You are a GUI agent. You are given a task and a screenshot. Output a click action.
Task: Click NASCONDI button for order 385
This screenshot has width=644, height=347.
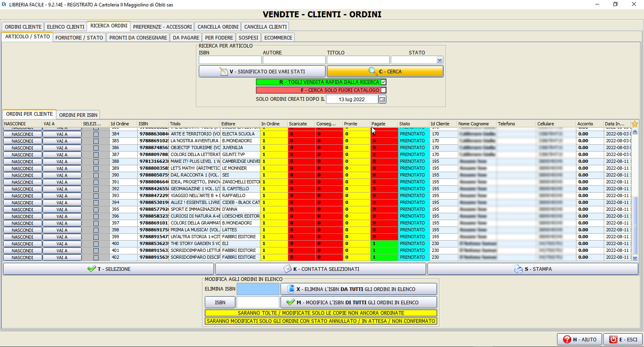pos(23,141)
